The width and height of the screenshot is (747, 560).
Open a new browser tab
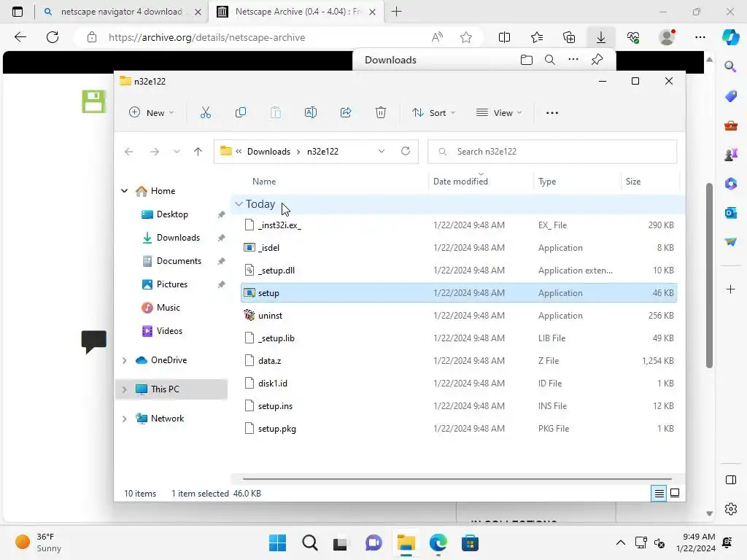[396, 12]
